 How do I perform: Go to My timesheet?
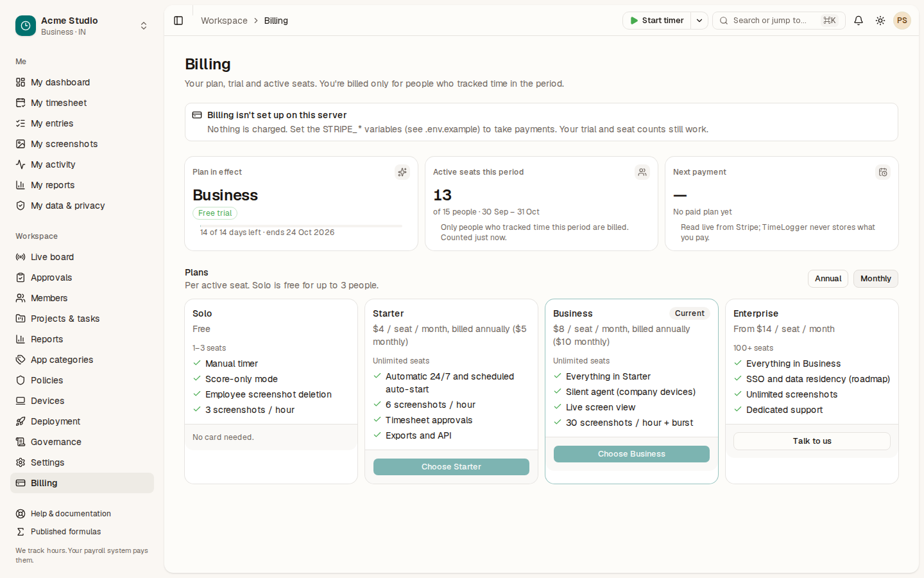pyautogui.click(x=82, y=103)
